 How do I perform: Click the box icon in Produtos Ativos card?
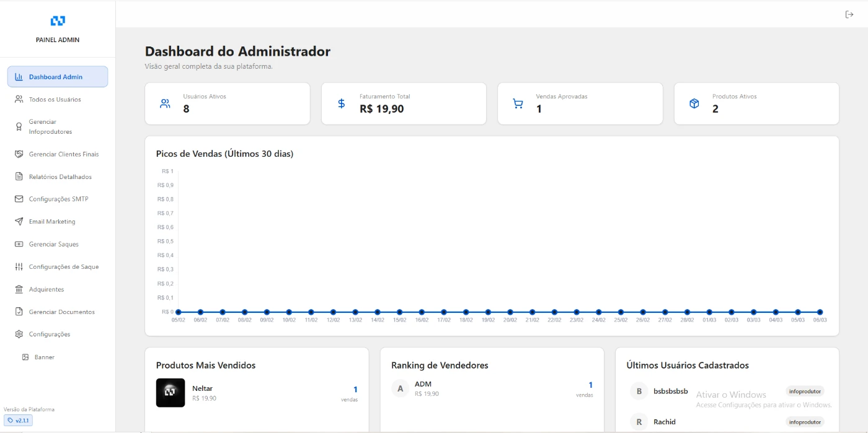pos(694,104)
